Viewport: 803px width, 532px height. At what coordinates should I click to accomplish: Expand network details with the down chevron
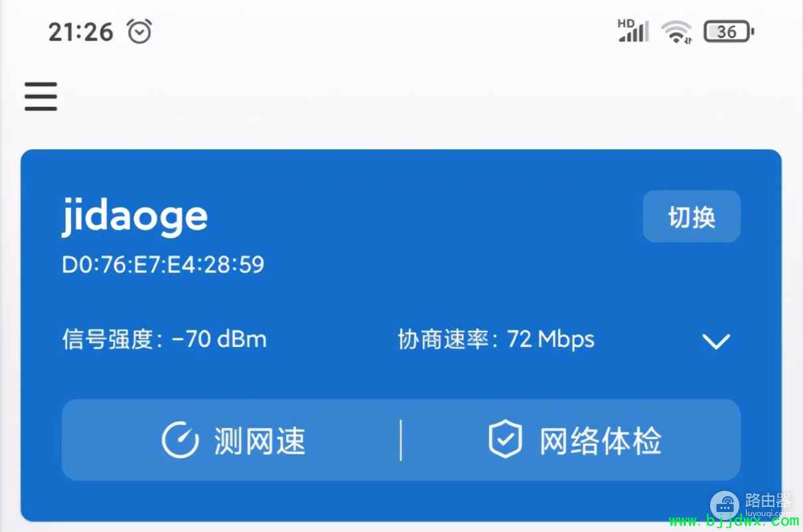coord(717,342)
